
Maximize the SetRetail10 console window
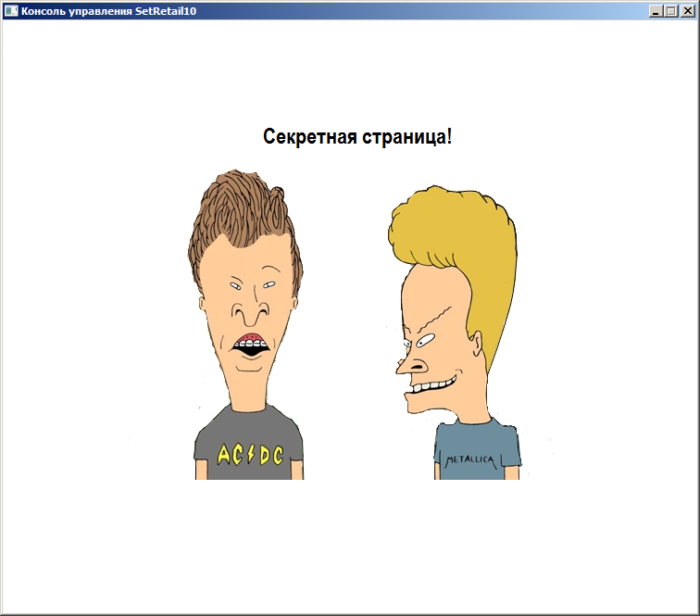(671, 11)
